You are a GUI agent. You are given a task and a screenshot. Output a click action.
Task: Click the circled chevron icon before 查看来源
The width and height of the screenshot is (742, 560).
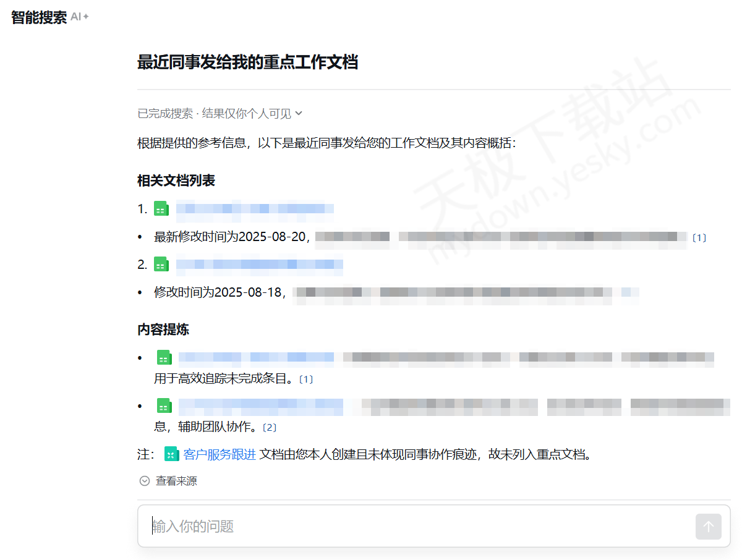click(x=145, y=481)
